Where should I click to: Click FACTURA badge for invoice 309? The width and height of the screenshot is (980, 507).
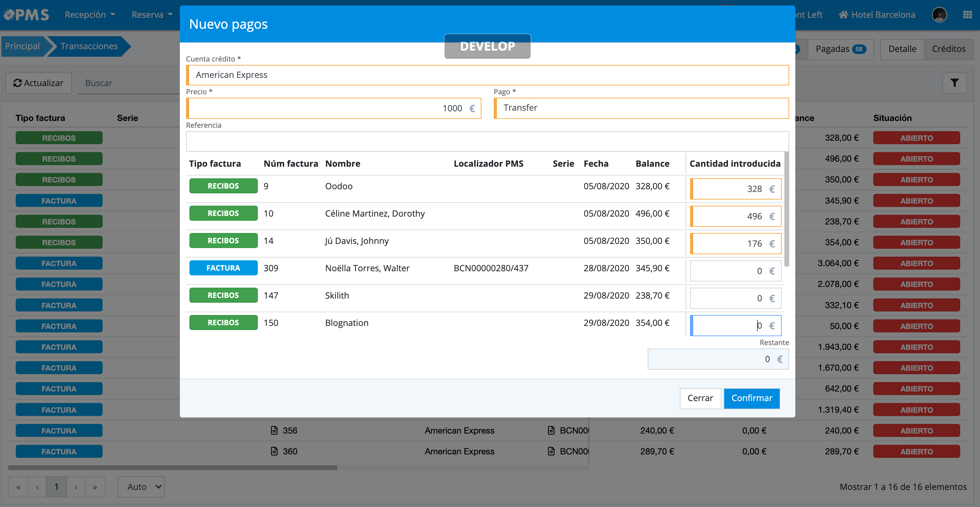pos(223,268)
